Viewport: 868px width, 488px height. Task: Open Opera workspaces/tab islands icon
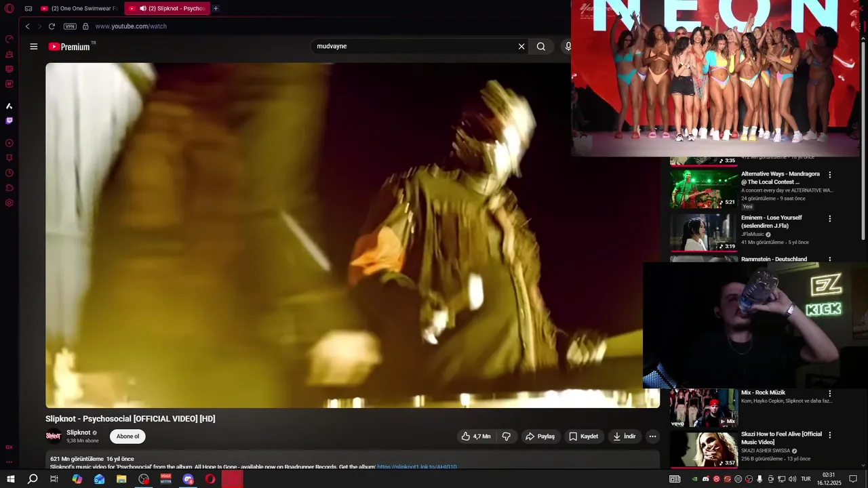(x=28, y=9)
